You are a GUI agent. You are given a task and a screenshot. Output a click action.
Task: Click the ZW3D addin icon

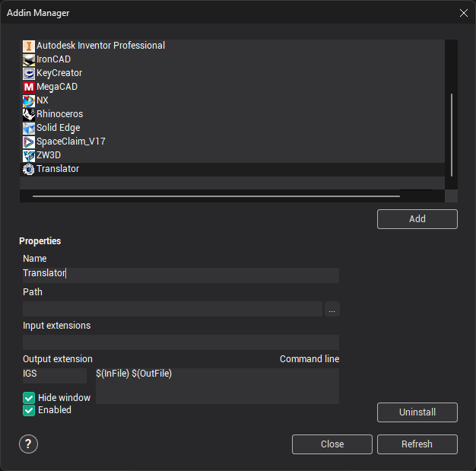click(29, 155)
